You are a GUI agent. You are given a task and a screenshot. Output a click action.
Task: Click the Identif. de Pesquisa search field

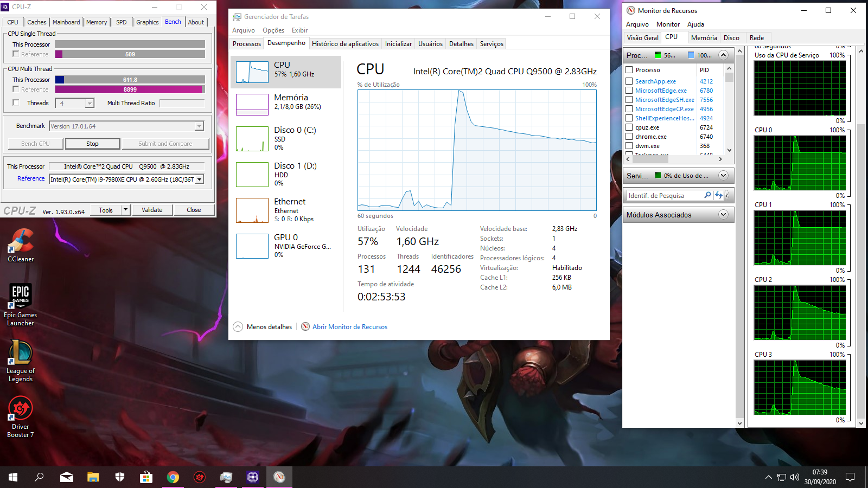(664, 195)
